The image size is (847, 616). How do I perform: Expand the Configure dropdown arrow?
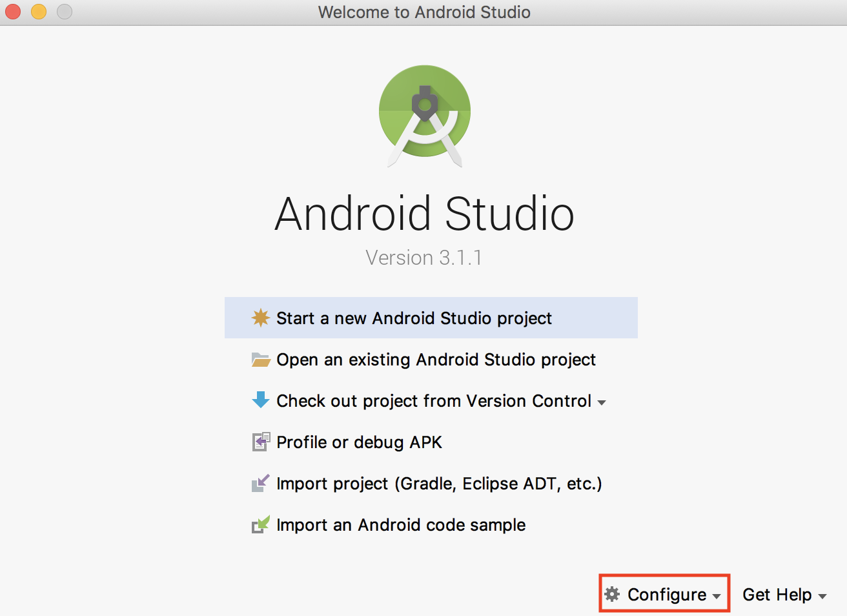717,596
